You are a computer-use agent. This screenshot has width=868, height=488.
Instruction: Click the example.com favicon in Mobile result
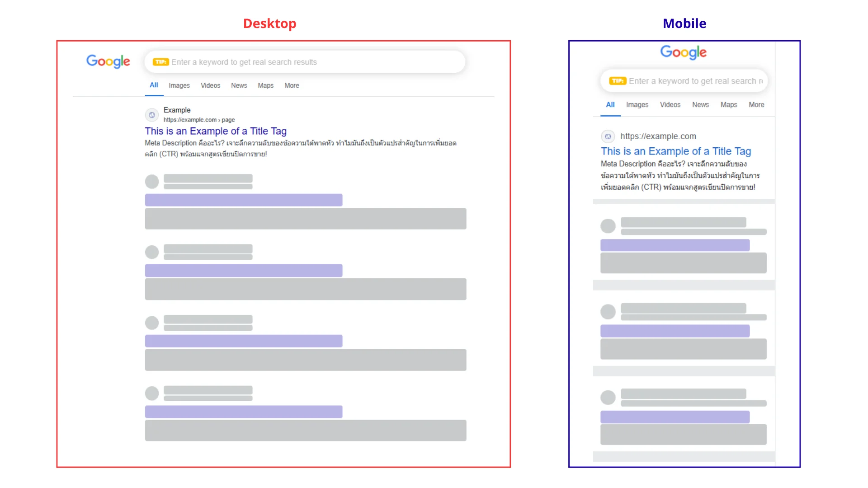(x=608, y=136)
